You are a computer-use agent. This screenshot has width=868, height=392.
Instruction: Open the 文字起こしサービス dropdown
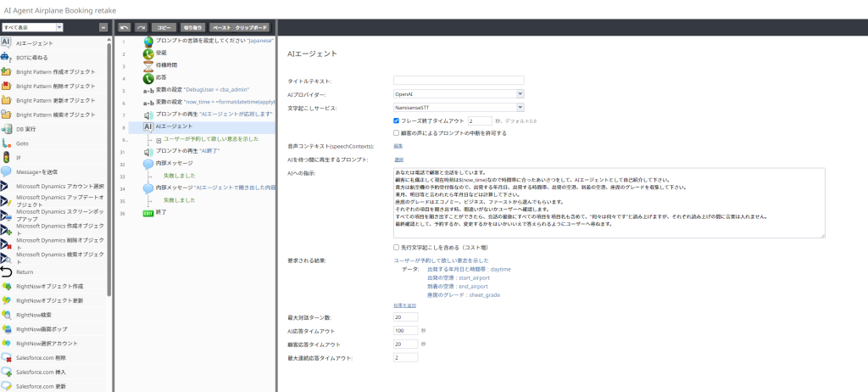459,108
